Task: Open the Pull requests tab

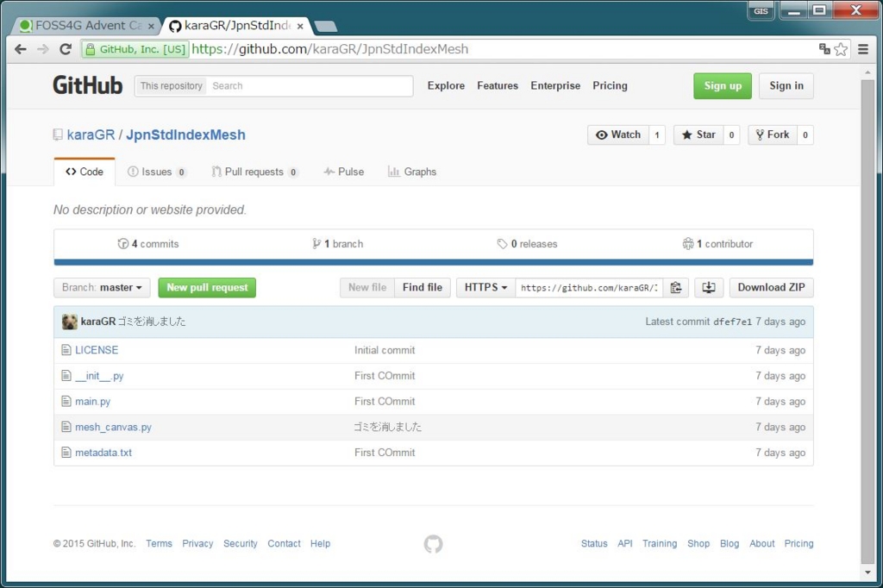Action: tap(254, 172)
